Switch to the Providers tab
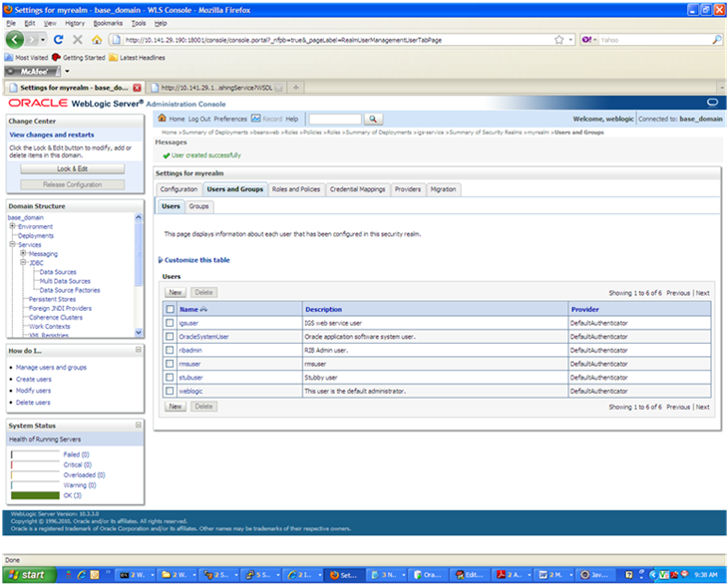Image resolution: width=728 pixels, height=585 pixels. pyautogui.click(x=408, y=189)
